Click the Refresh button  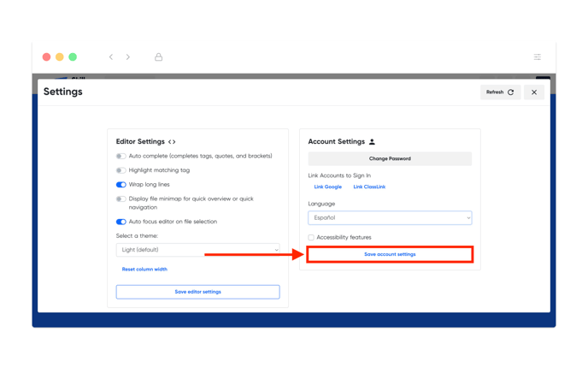point(500,92)
